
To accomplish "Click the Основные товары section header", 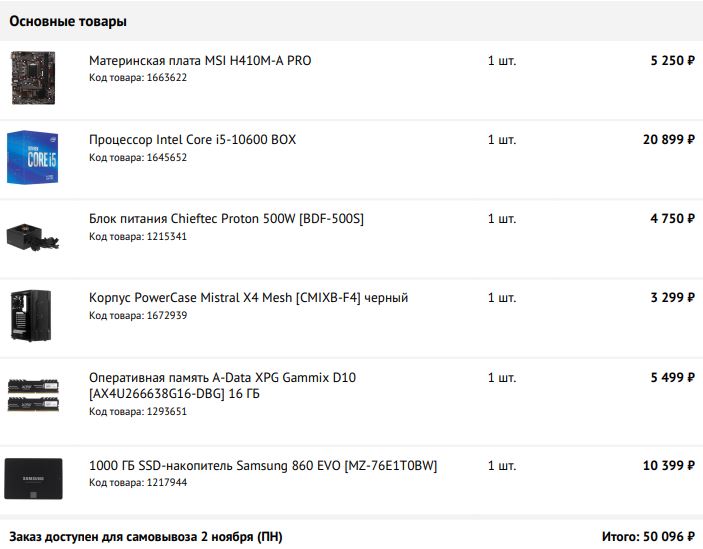I will (68, 21).
